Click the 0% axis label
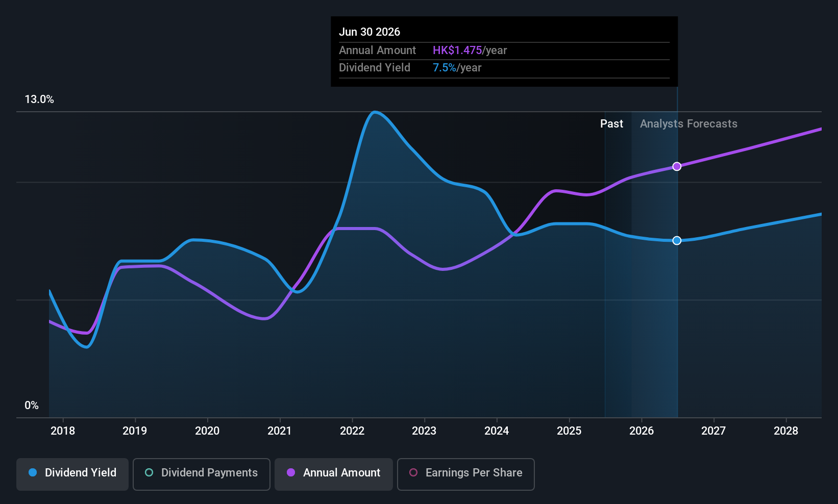Viewport: 838px width, 504px height. pyautogui.click(x=31, y=405)
